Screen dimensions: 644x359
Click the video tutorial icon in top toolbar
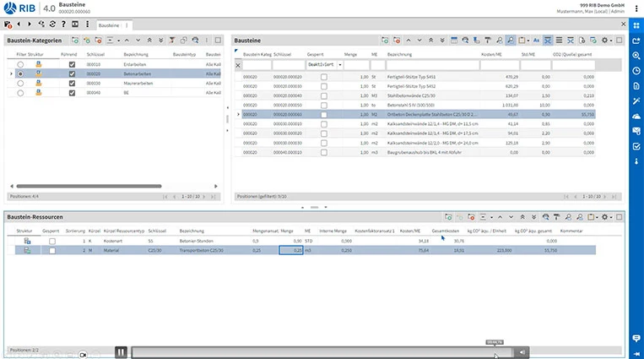75,24
